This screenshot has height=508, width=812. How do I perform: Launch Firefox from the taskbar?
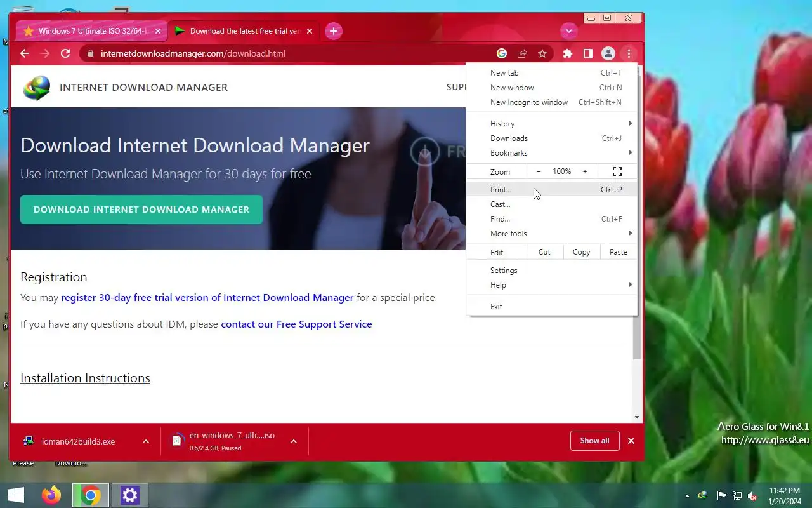51,495
